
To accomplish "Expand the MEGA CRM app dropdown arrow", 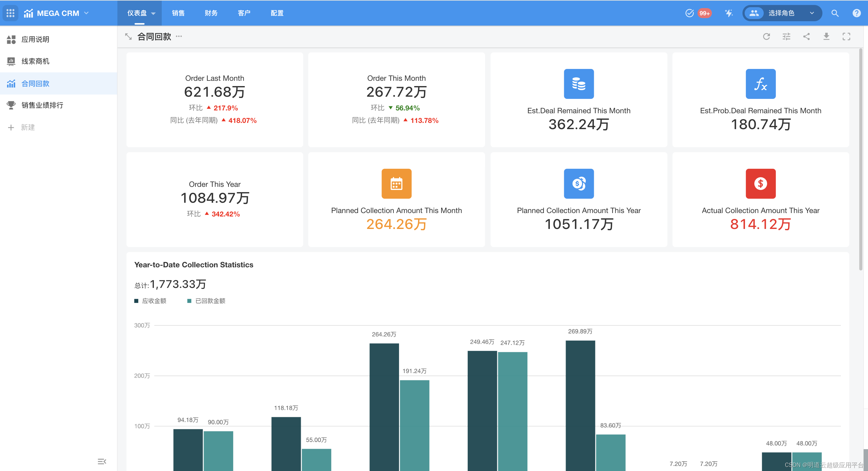I will [86, 13].
